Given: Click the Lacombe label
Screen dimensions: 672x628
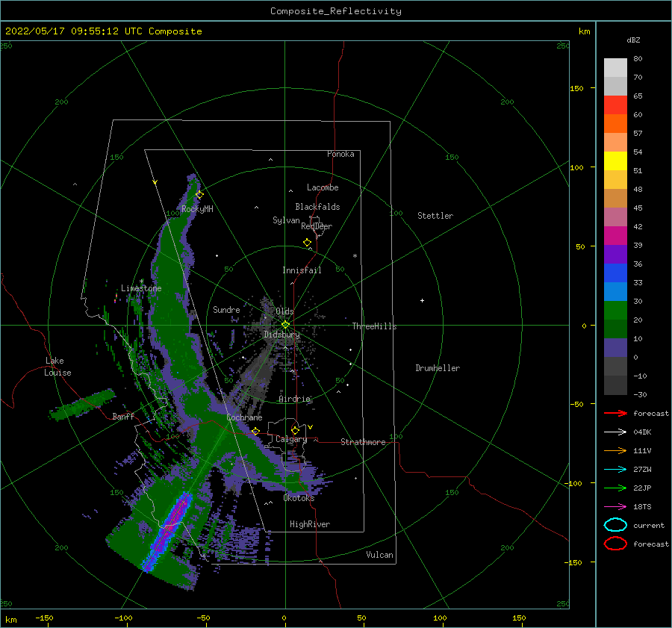Looking at the screenshot, I should pos(323,187).
